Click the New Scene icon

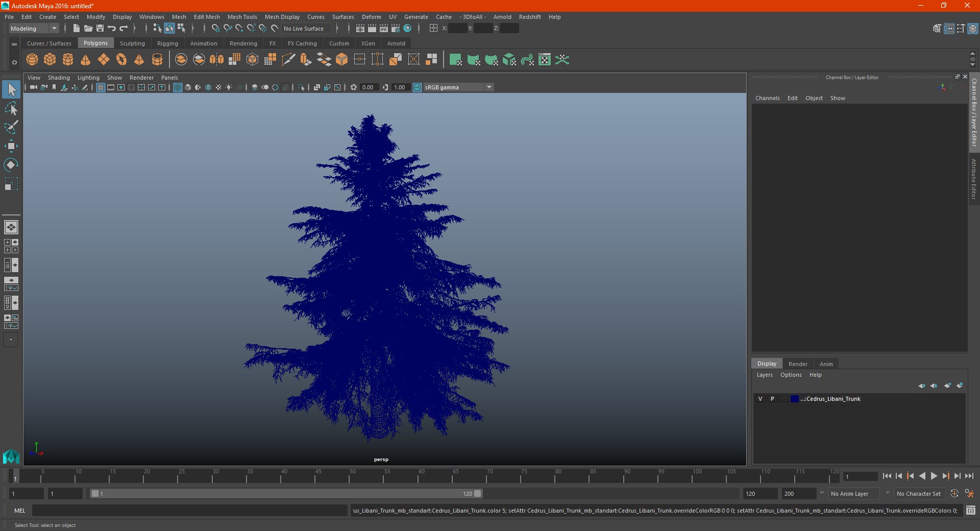(x=76, y=29)
